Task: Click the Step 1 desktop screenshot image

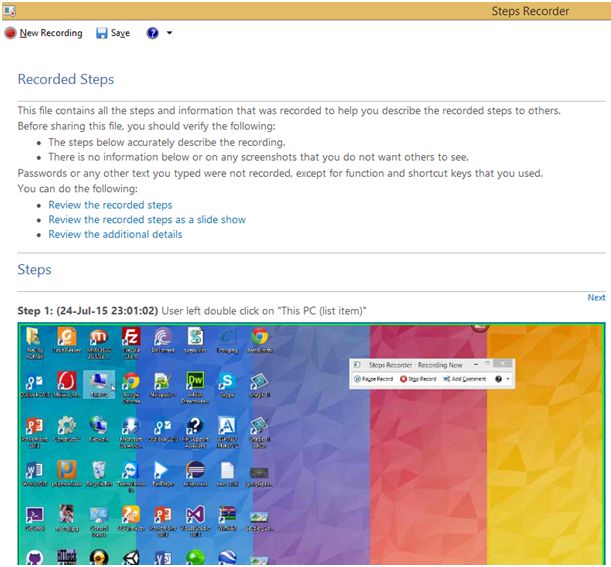Action: [x=311, y=443]
